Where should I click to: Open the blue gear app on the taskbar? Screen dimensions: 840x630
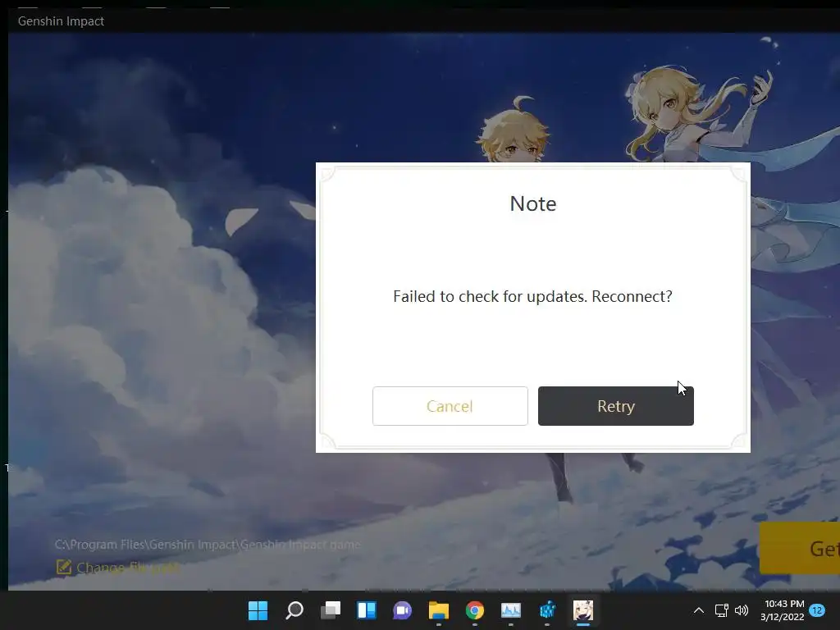(547, 610)
